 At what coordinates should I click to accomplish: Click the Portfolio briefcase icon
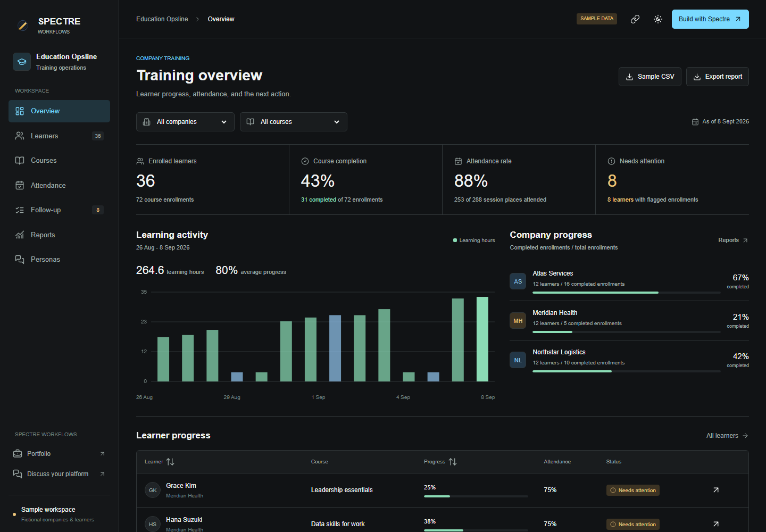click(x=18, y=454)
